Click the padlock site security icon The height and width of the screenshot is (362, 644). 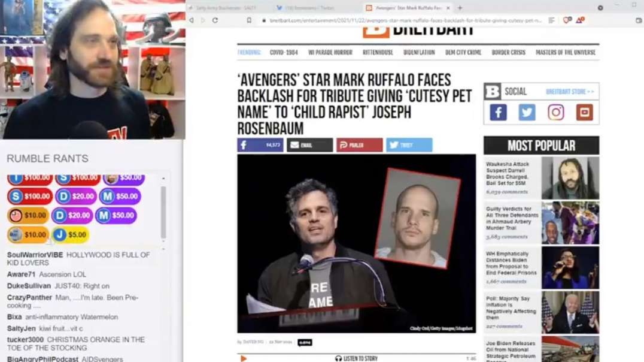click(264, 20)
